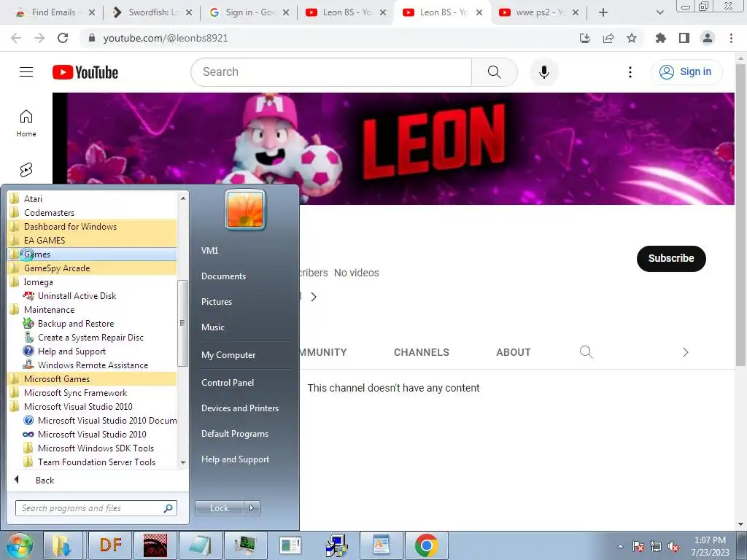Share this page icon in address bar
Viewport: 747px width, 560px height.
click(x=608, y=38)
